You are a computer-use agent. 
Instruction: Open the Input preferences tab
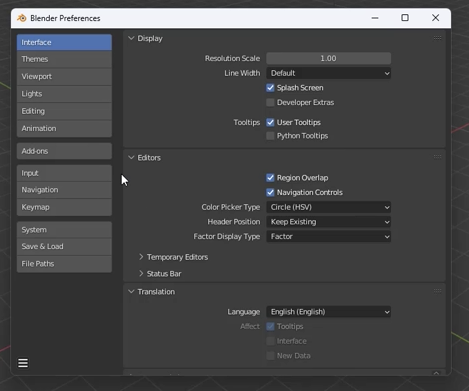64,173
